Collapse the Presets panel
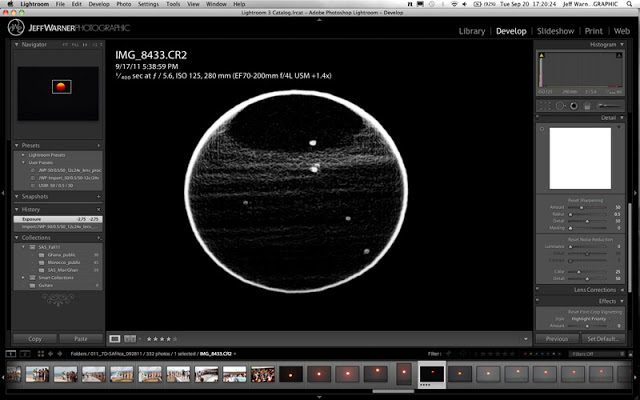This screenshot has height=400, width=640. tap(16, 145)
